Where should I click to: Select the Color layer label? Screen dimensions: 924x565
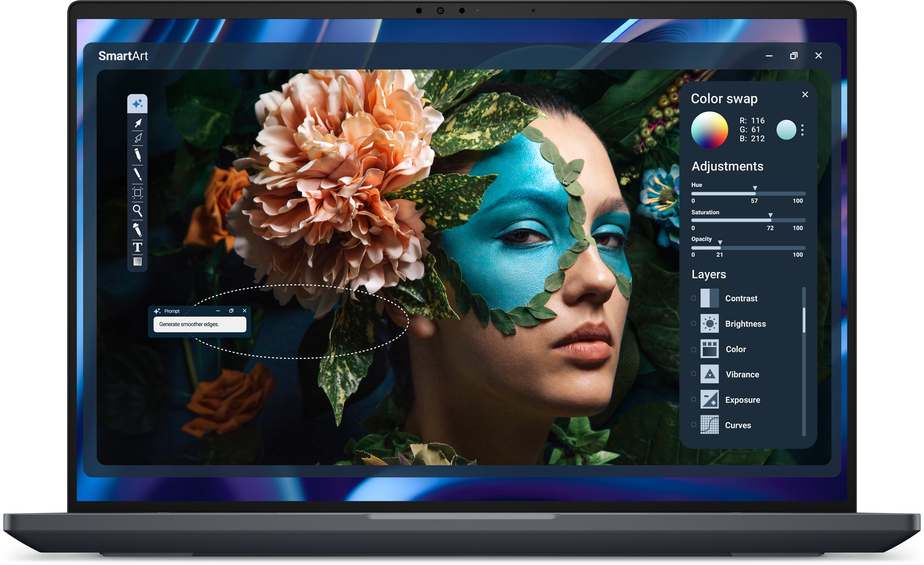(x=736, y=349)
